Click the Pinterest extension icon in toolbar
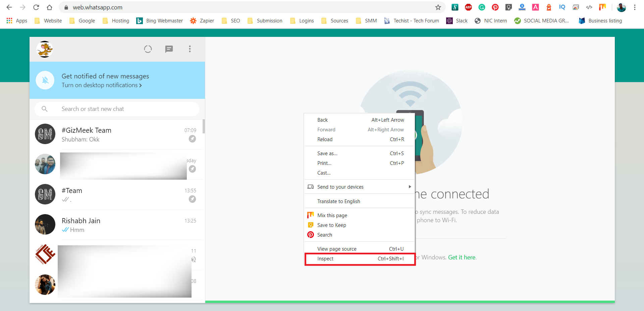Image resolution: width=644 pixels, height=311 pixels. pos(495,7)
